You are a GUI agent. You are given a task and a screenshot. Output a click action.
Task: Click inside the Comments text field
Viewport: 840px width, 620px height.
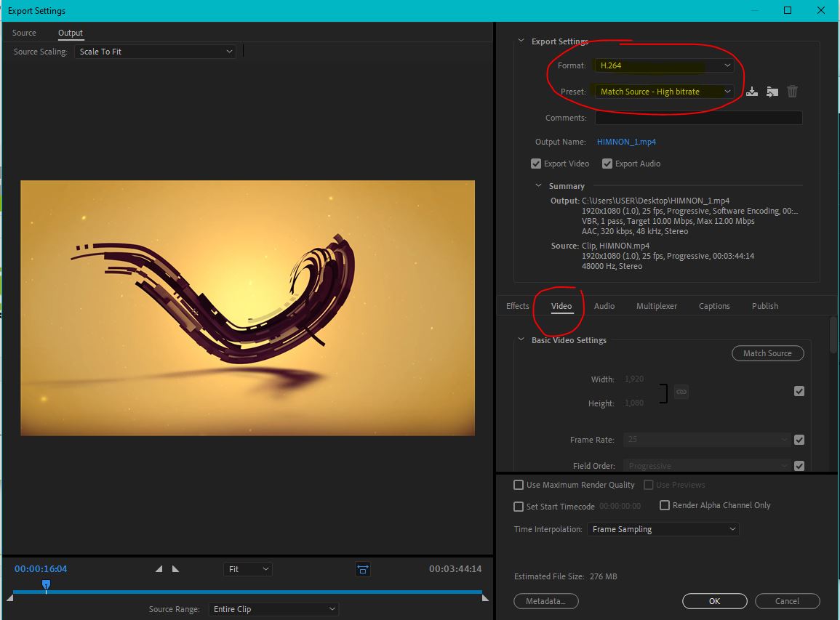pyautogui.click(x=698, y=118)
